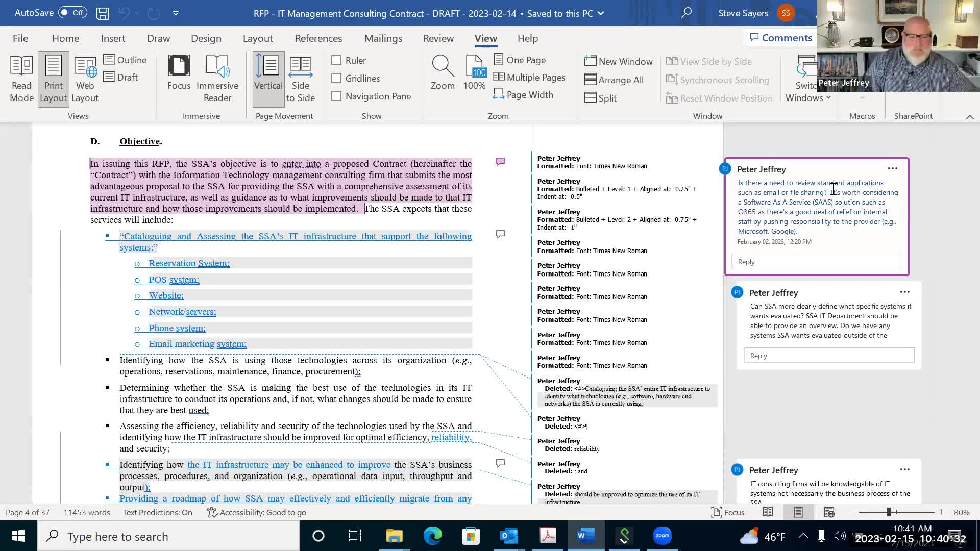Check the Gridlines option
The image size is (980, 551).
click(x=336, y=78)
